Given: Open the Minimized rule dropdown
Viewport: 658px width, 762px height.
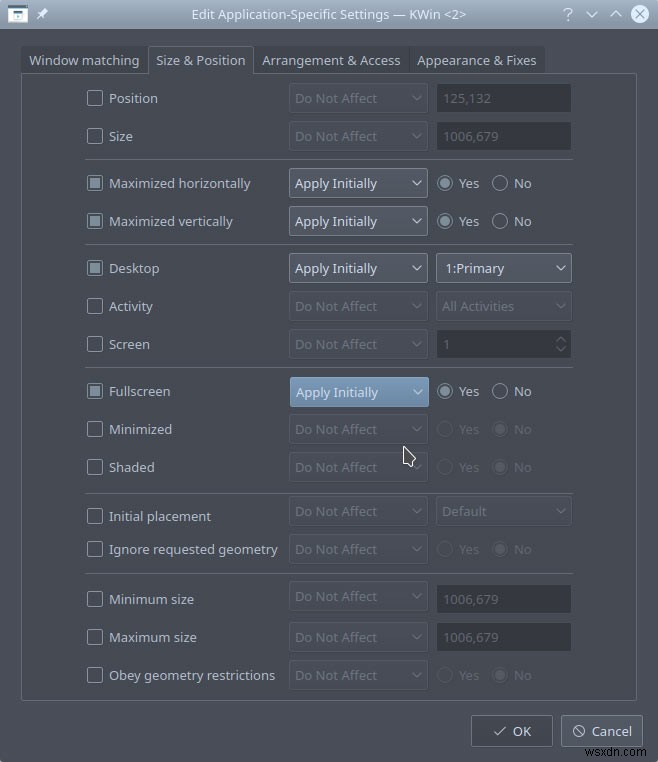Looking at the screenshot, I should 358,429.
